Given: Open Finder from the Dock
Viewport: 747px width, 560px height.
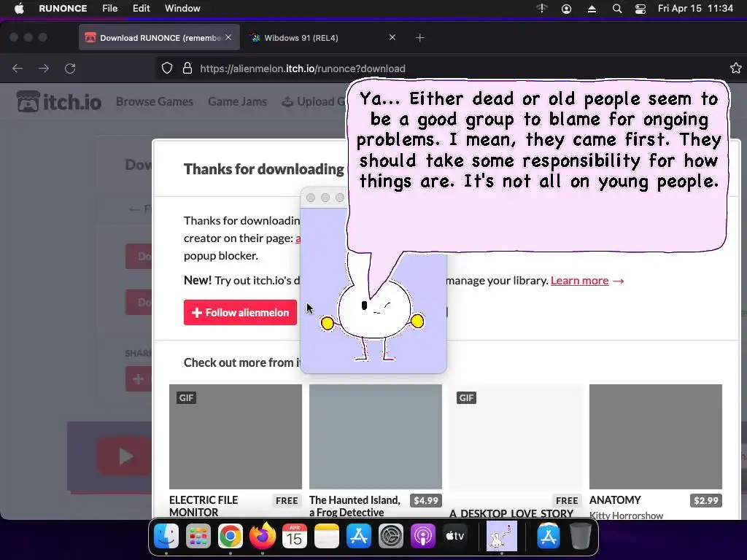Looking at the screenshot, I should coord(166,536).
